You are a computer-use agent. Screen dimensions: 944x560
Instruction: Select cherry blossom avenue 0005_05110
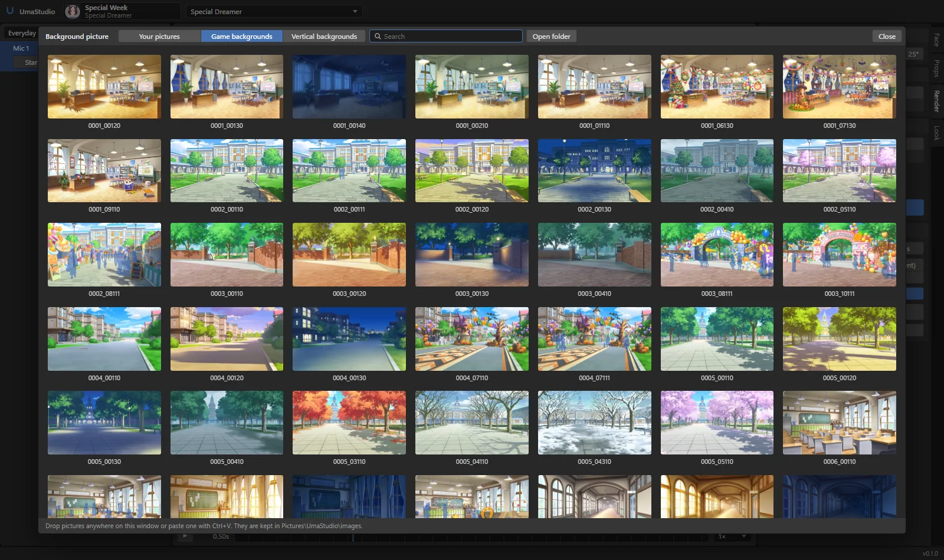tap(717, 423)
